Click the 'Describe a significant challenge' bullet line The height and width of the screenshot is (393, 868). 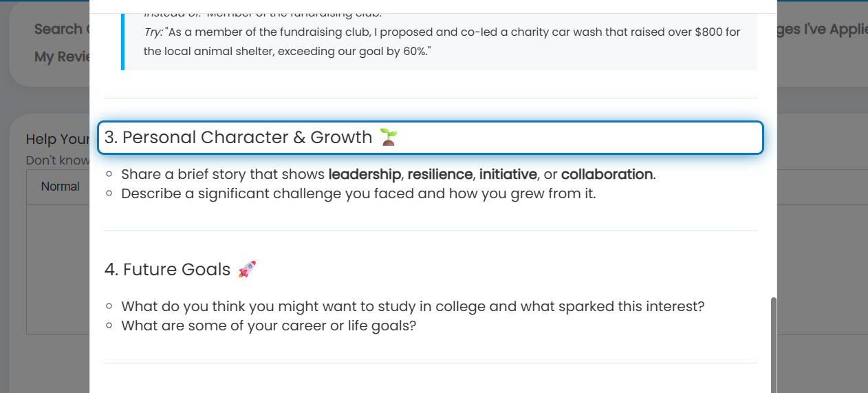pos(358,193)
